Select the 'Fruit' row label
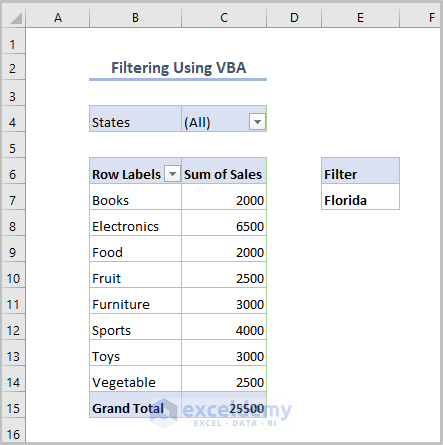 135,275
